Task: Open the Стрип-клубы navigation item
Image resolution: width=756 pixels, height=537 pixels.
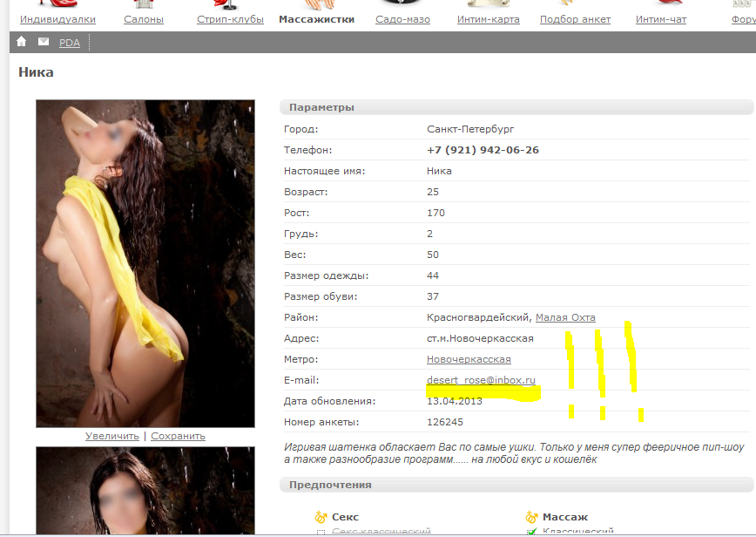Action: point(230,19)
